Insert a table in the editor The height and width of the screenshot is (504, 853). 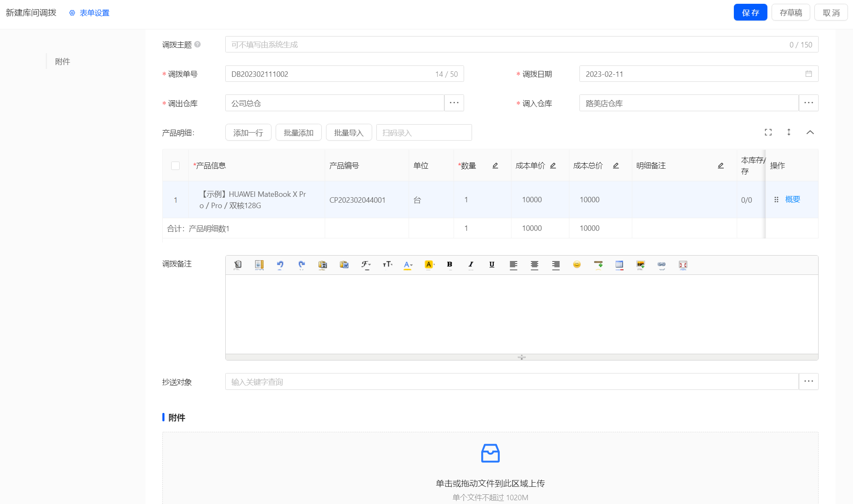[x=619, y=265]
